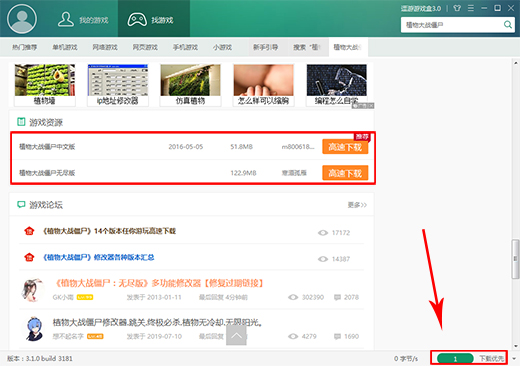Select the 小游戏 tab
This screenshot has height=366, width=520.
pyautogui.click(x=222, y=47)
